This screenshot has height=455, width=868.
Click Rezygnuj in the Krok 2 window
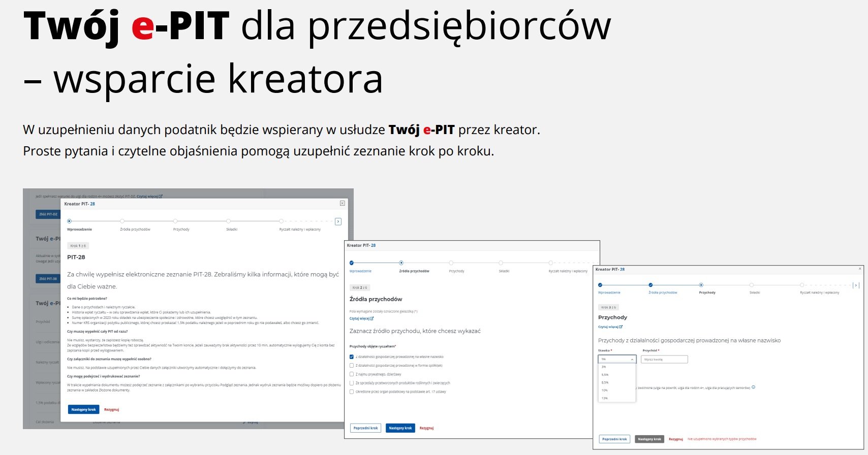[x=427, y=428]
